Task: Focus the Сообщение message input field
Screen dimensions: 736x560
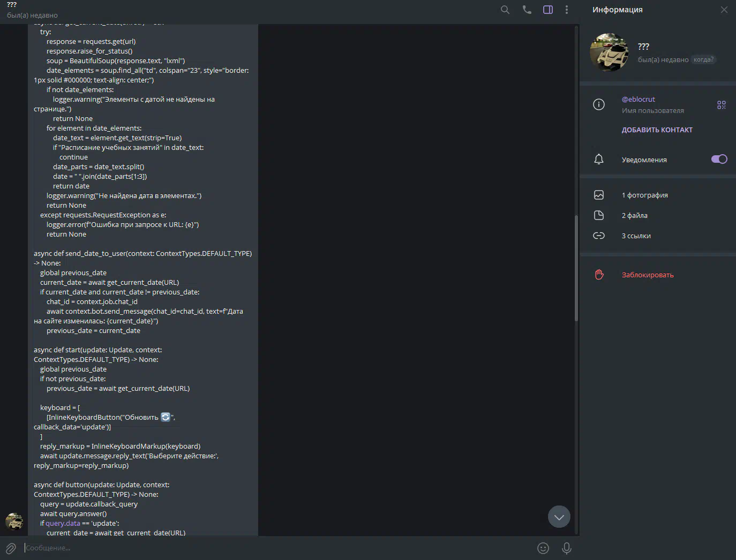Action: pos(268,548)
